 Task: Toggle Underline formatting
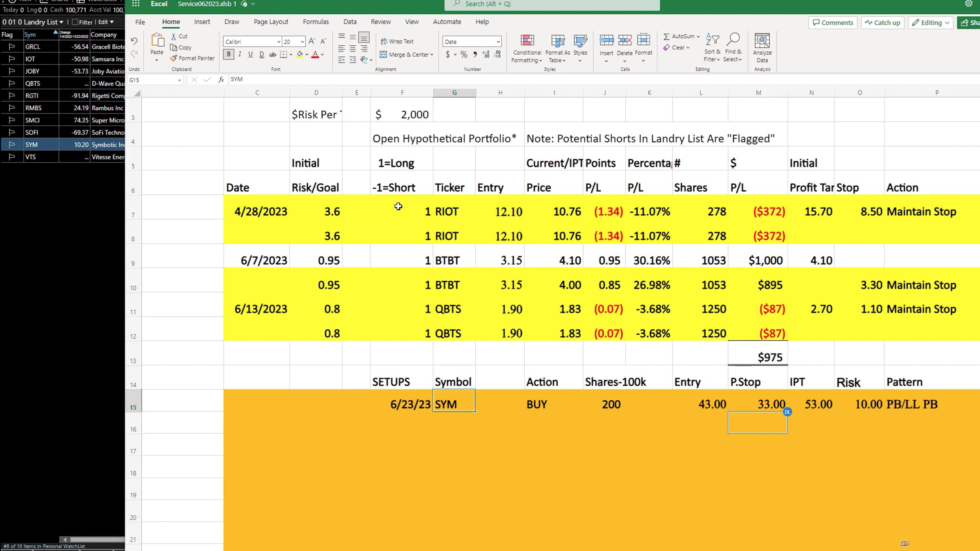coord(250,54)
